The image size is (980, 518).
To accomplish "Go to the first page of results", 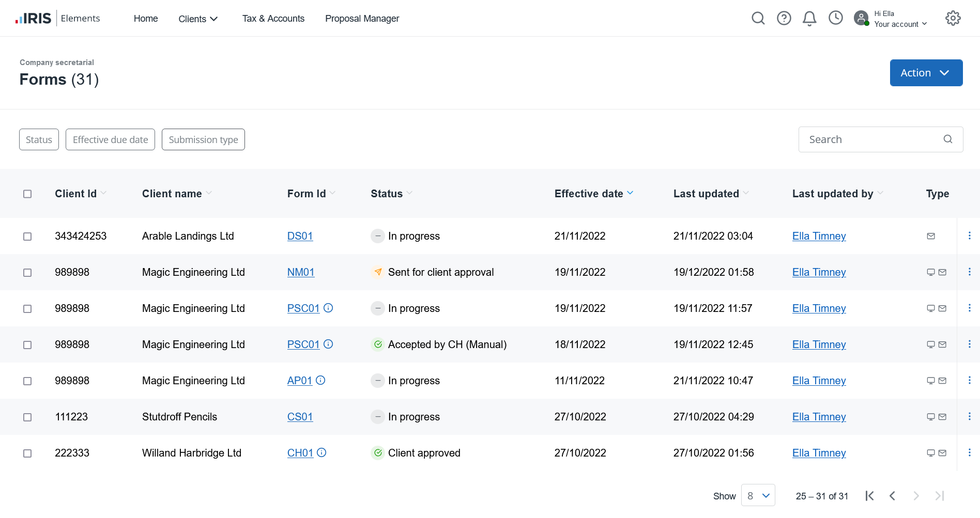I will click(x=869, y=496).
